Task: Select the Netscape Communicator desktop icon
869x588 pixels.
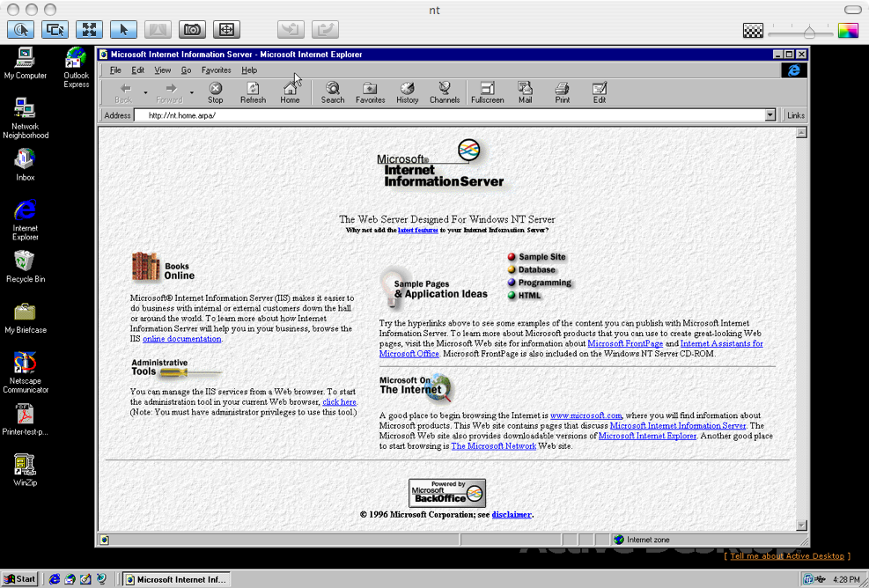Action: 25,372
